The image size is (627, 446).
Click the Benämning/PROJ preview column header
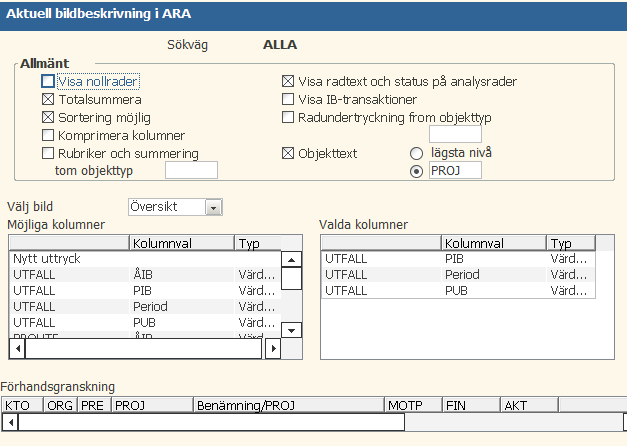289,405
